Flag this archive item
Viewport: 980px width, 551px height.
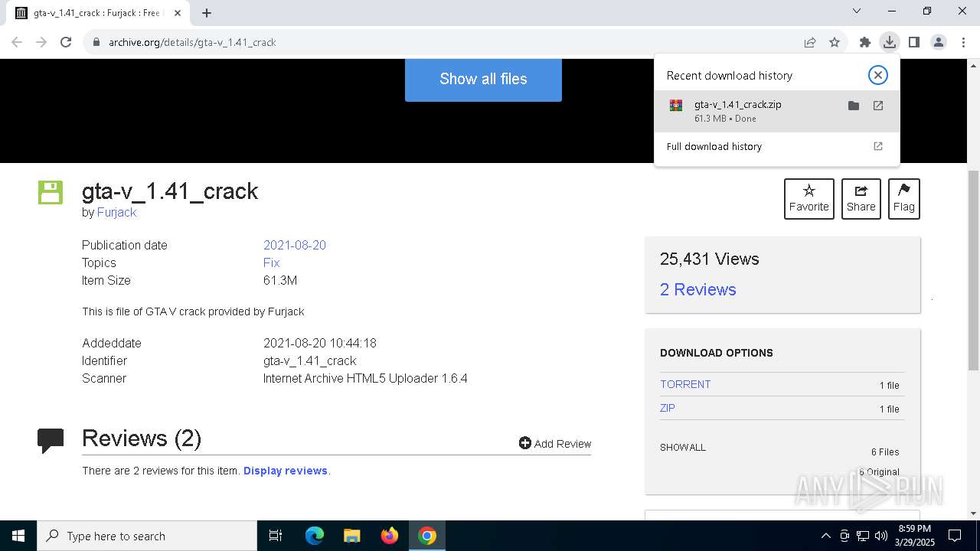[903, 199]
